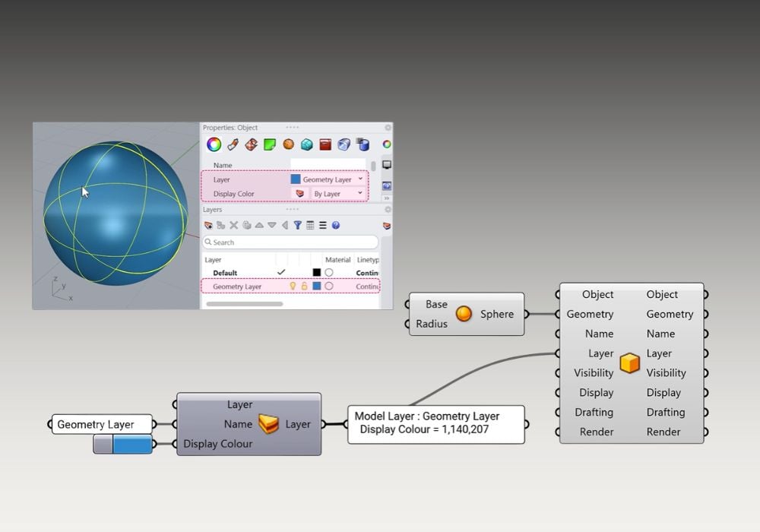Screen dimensions: 760x532
Task: Click the Layers horizontal scrollbar
Action: pyautogui.click(x=244, y=304)
